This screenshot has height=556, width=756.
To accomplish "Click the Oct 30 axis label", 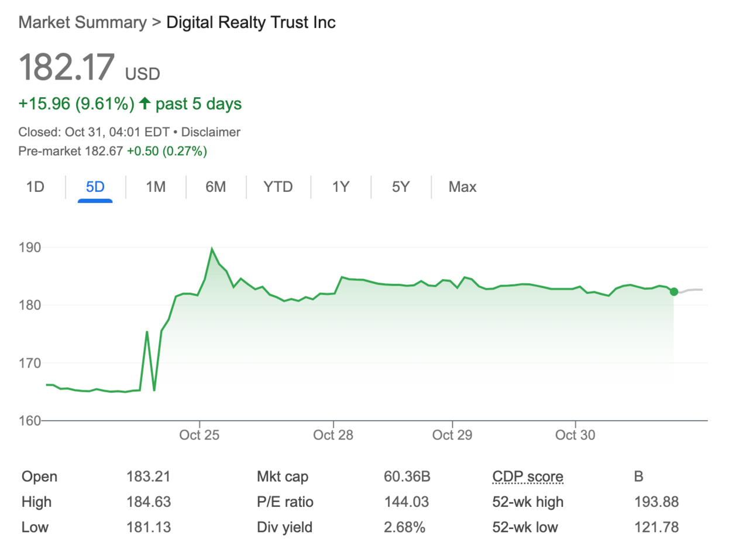I will tap(575, 435).
